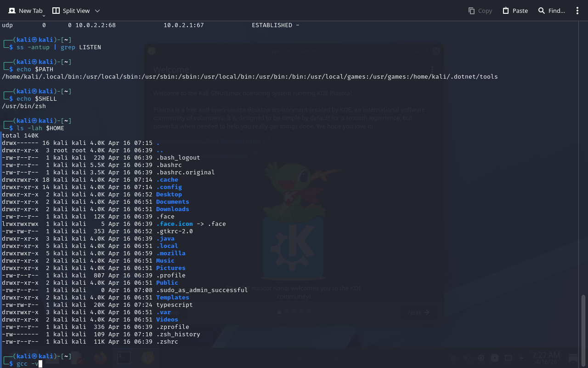
Task: Click the .face.icon symlink entry
Action: click(175, 224)
